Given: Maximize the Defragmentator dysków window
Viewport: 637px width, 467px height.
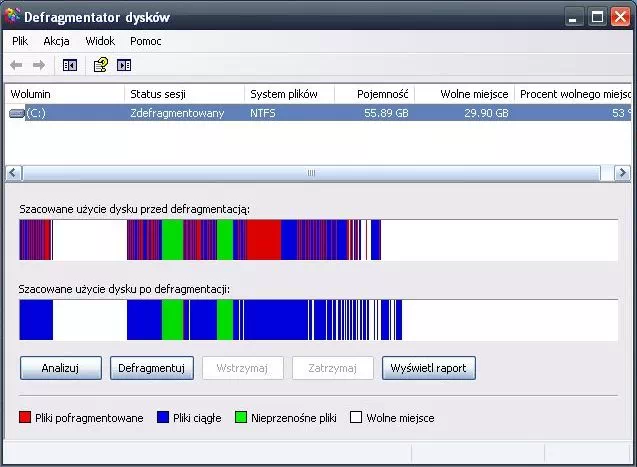Looking at the screenshot, I should tap(595, 17).
